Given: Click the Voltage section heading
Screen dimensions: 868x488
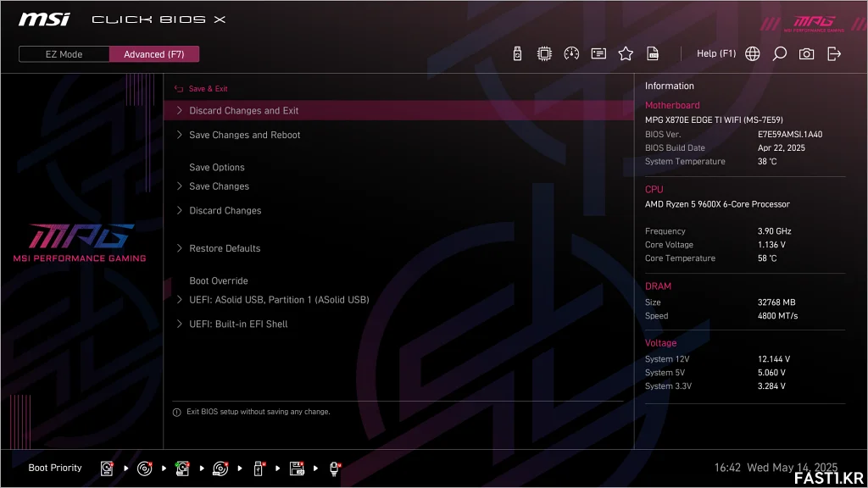Looking at the screenshot, I should pyautogui.click(x=660, y=343).
